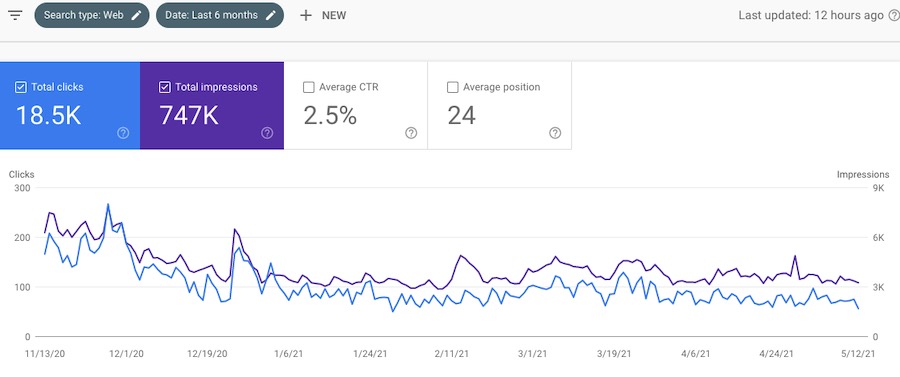900x377 pixels.
Task: Click the 12/19/20 date label
Action: coord(208,354)
